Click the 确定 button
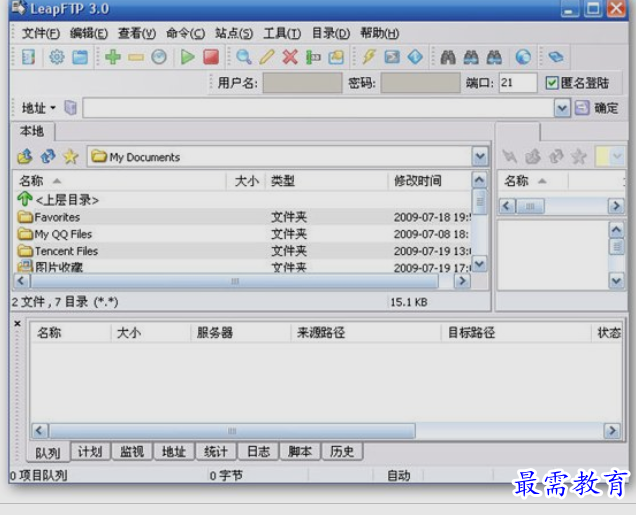This screenshot has height=515, width=636. pos(597,108)
